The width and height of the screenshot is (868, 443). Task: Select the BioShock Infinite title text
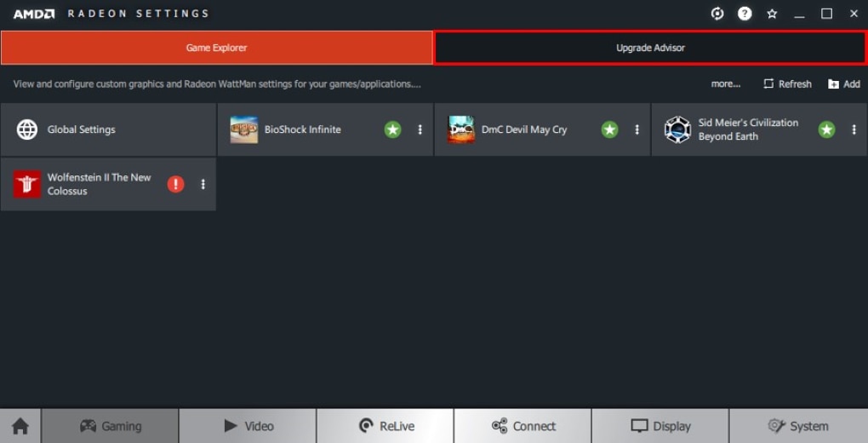[x=302, y=129]
